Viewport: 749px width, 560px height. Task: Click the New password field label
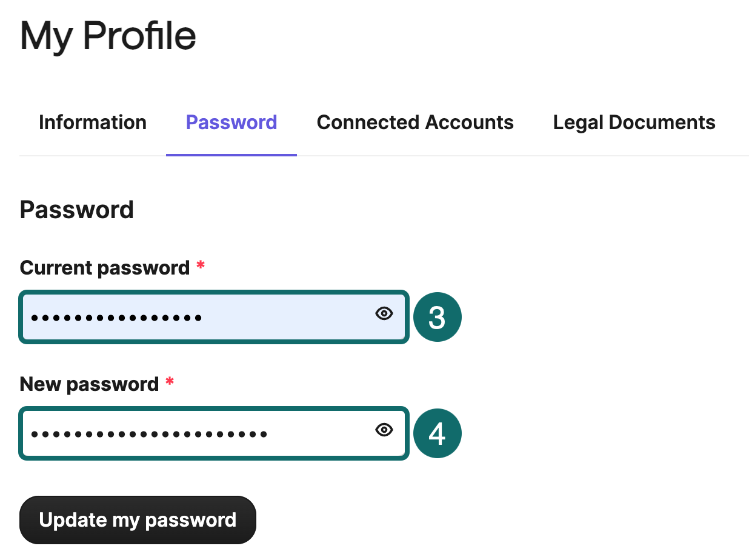[89, 384]
